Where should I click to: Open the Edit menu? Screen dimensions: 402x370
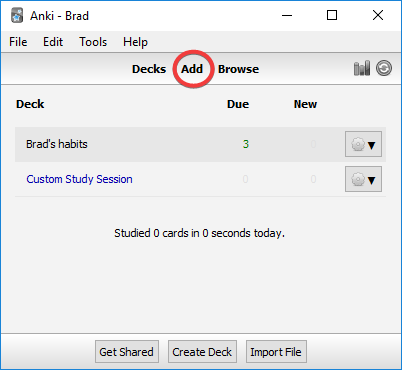pyautogui.click(x=53, y=42)
